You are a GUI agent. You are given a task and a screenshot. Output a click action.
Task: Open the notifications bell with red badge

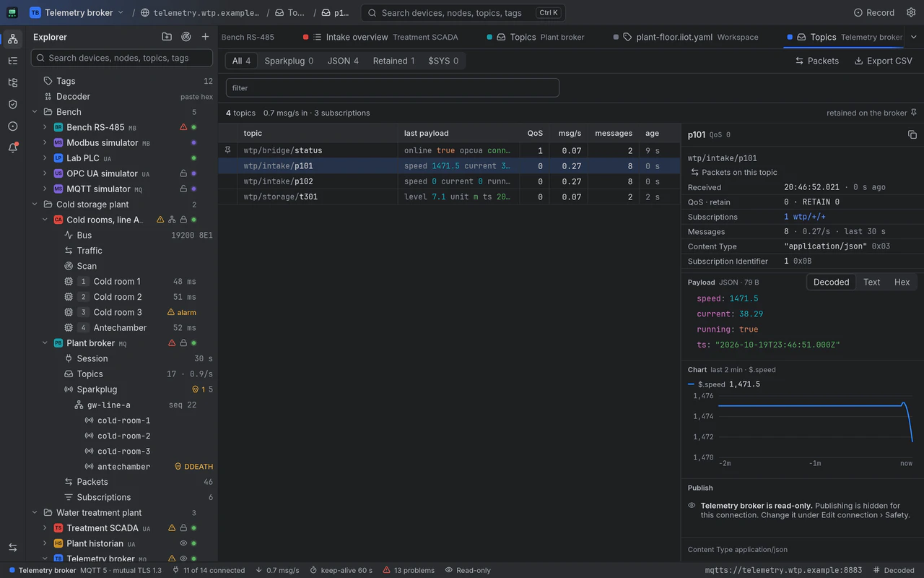[12, 147]
